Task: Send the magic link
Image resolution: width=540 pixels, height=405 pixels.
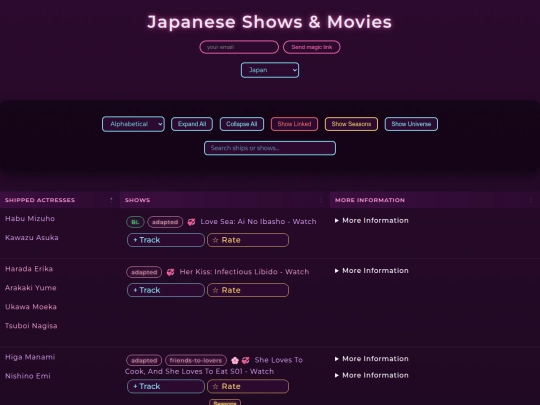Action: (x=312, y=47)
